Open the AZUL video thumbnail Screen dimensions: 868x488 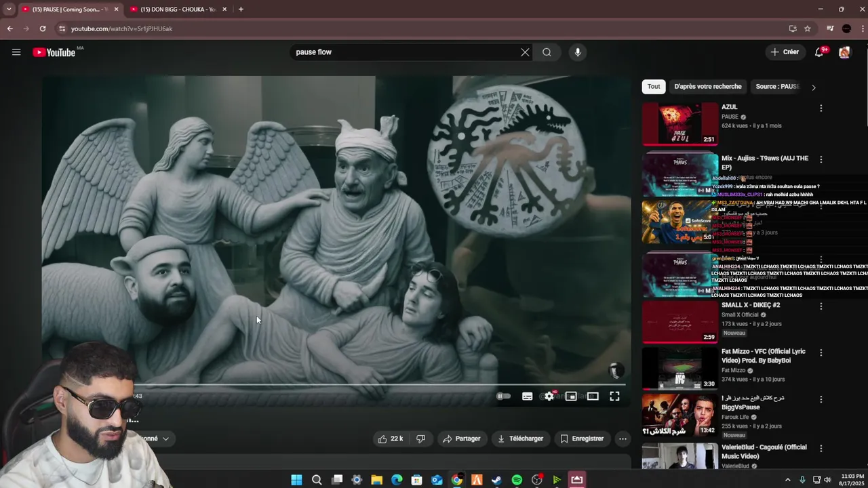680,124
